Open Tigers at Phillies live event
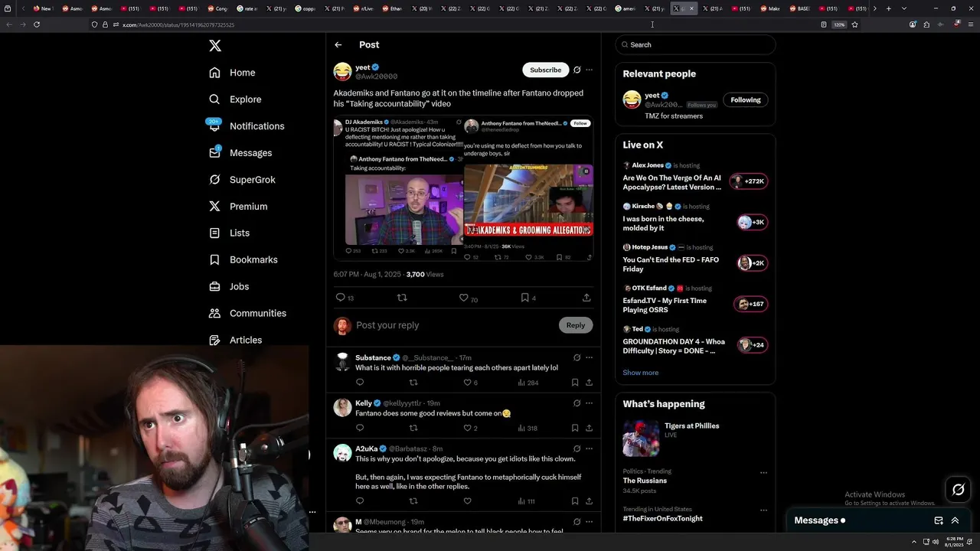Viewport: 980px width, 551px height. 695,439
